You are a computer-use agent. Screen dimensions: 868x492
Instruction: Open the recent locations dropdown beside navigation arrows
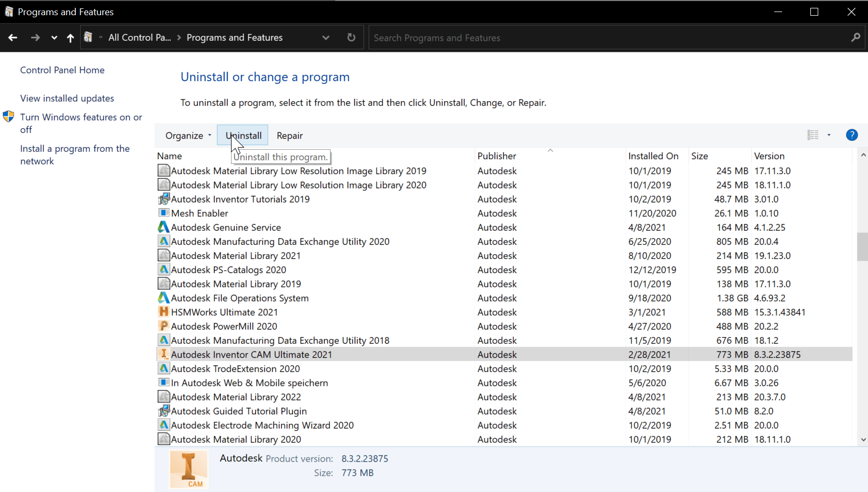[x=54, y=37]
